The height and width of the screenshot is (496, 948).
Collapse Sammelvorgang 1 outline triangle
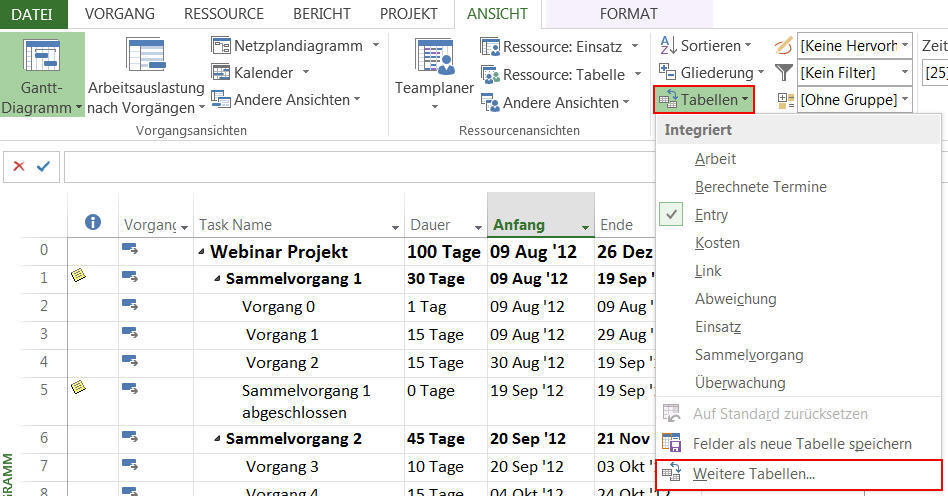point(217,279)
